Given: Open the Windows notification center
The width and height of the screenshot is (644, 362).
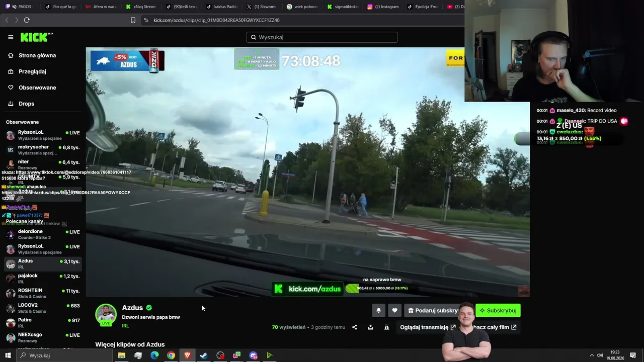Looking at the screenshot, I should point(633,355).
